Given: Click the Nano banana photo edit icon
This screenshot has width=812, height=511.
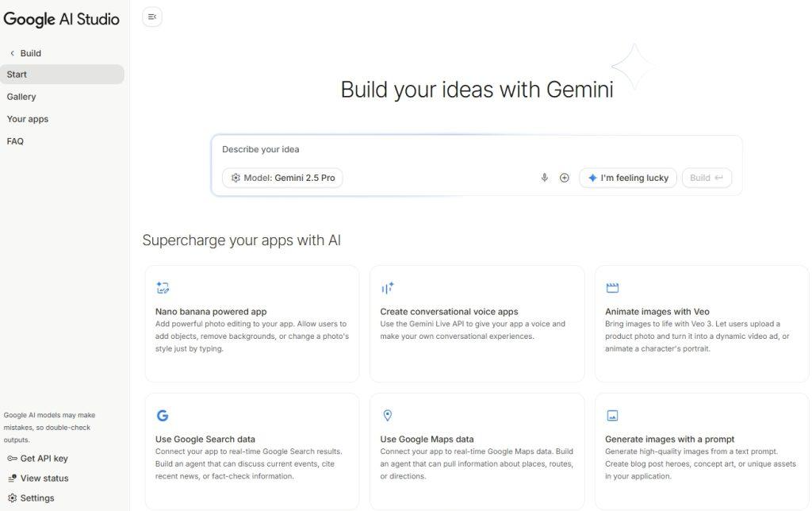Looking at the screenshot, I should 163,288.
